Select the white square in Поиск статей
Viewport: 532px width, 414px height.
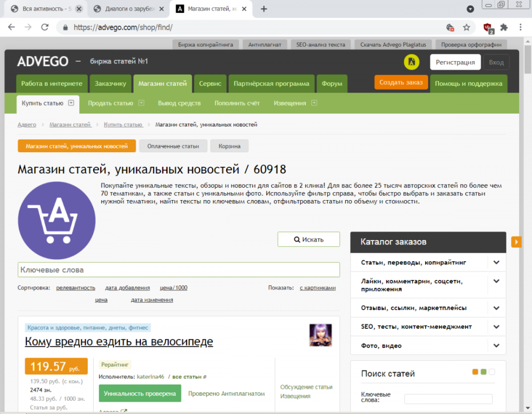coord(492,372)
